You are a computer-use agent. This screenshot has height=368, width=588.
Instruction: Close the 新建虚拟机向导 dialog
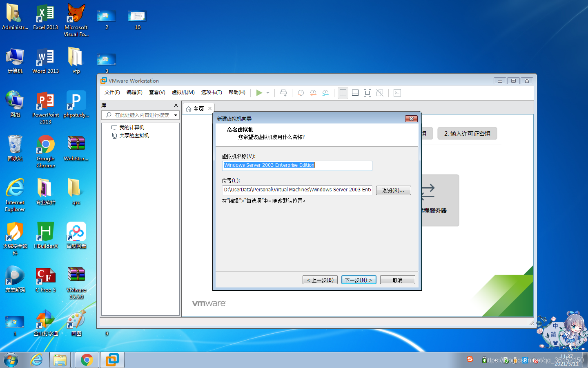coord(411,119)
